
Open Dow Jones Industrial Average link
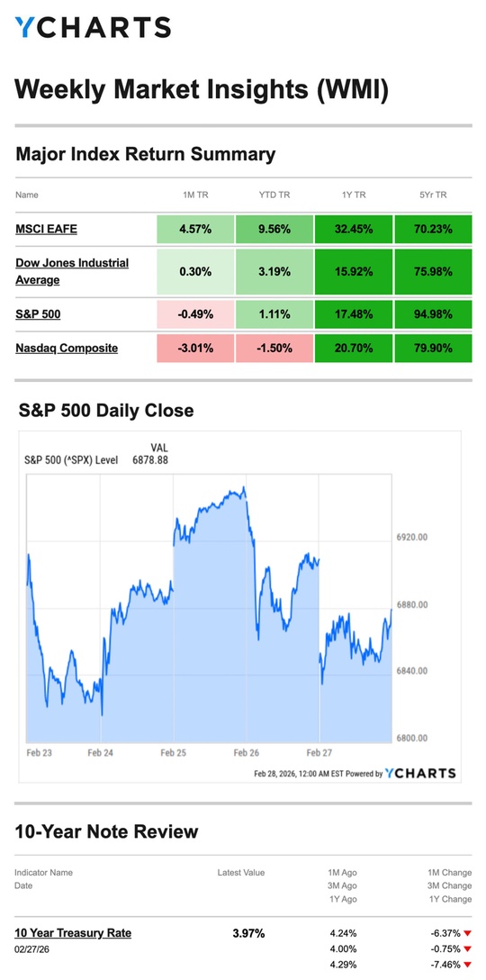72,271
